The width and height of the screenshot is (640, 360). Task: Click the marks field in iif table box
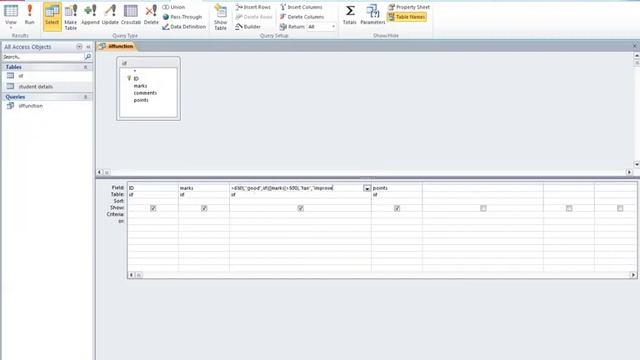coord(140,86)
